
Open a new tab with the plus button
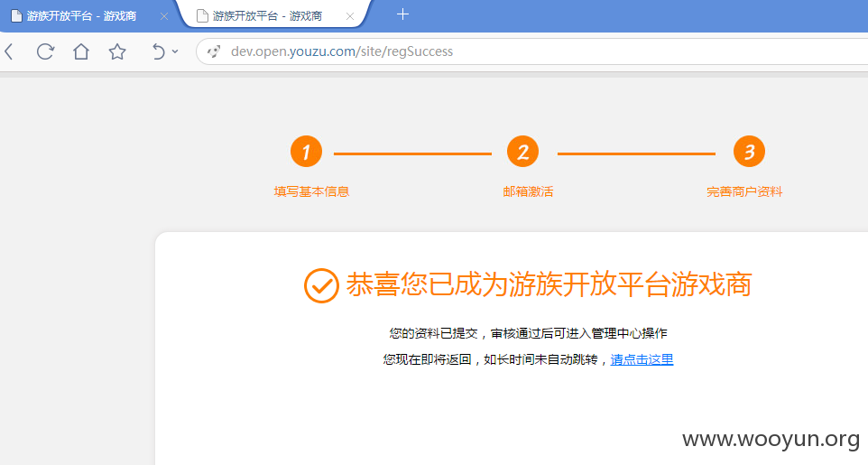(x=403, y=14)
